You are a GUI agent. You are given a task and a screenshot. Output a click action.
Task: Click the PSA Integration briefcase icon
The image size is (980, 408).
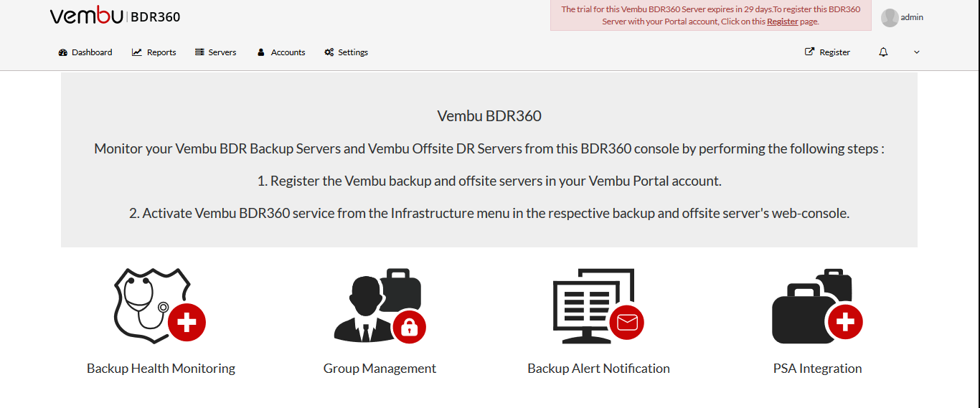click(x=817, y=306)
